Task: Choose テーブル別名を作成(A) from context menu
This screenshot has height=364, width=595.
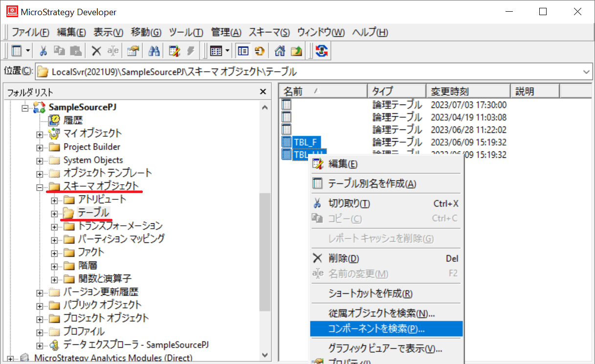Action: [x=372, y=184]
